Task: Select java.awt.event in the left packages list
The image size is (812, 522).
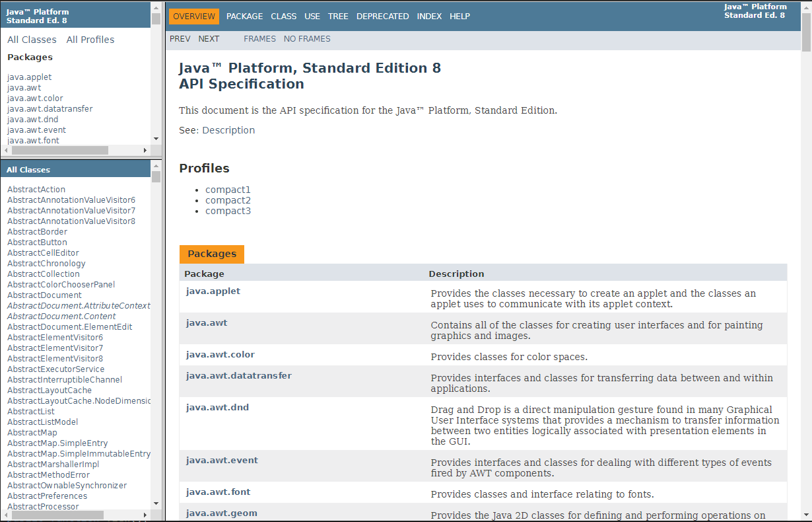Action: 36,130
